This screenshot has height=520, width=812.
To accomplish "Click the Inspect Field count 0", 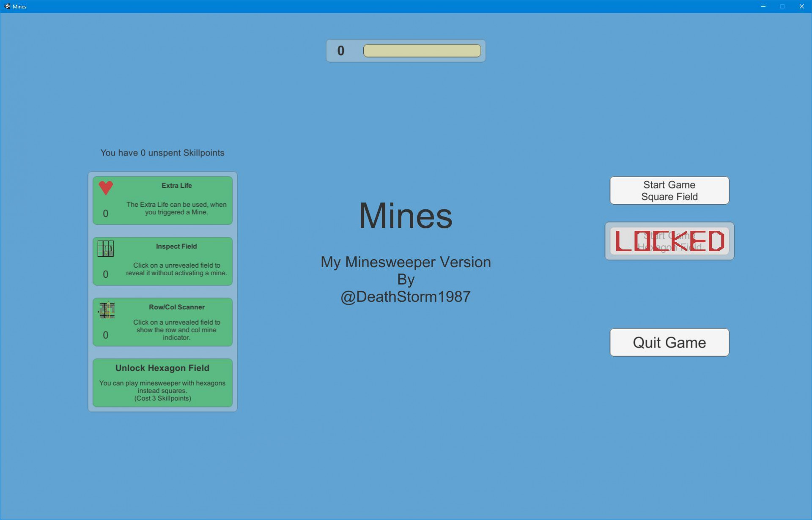I will point(106,274).
